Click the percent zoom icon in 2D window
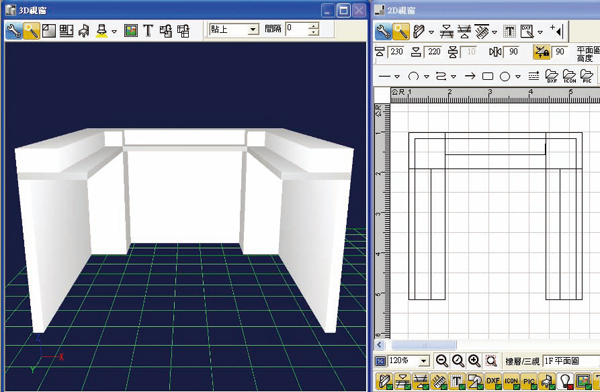600x392 pixels. pyautogui.click(x=380, y=361)
